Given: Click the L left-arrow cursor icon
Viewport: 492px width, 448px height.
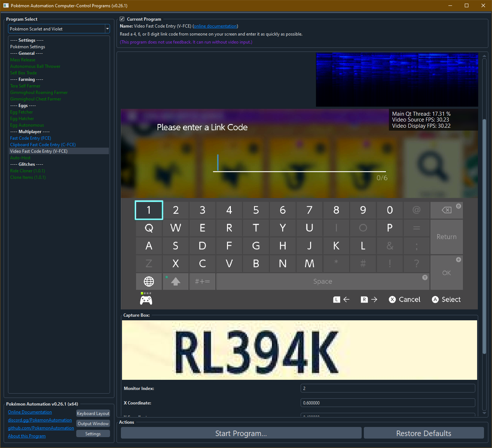Looking at the screenshot, I should click(x=341, y=300).
